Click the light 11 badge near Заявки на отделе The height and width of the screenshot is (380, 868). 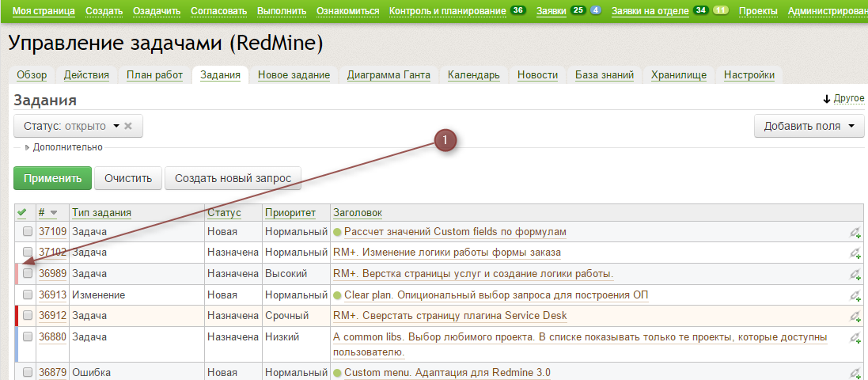pos(720,10)
